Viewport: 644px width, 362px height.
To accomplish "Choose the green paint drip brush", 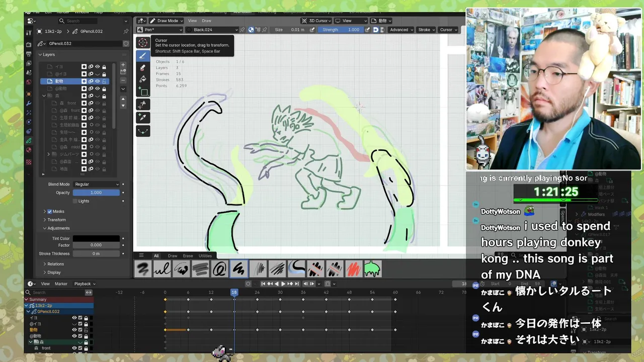I will point(373,269).
